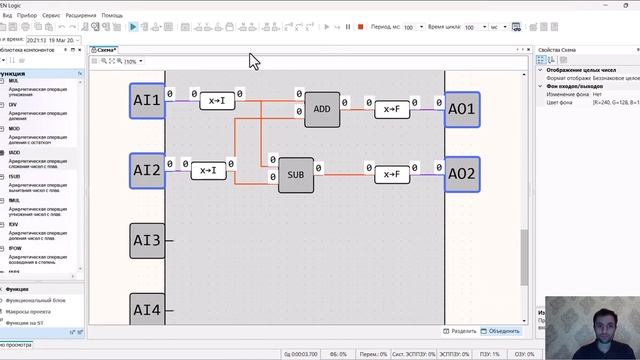The width and height of the screenshot is (640, 360).
Task: Open the Период мс dropdown
Action: tap(422, 27)
